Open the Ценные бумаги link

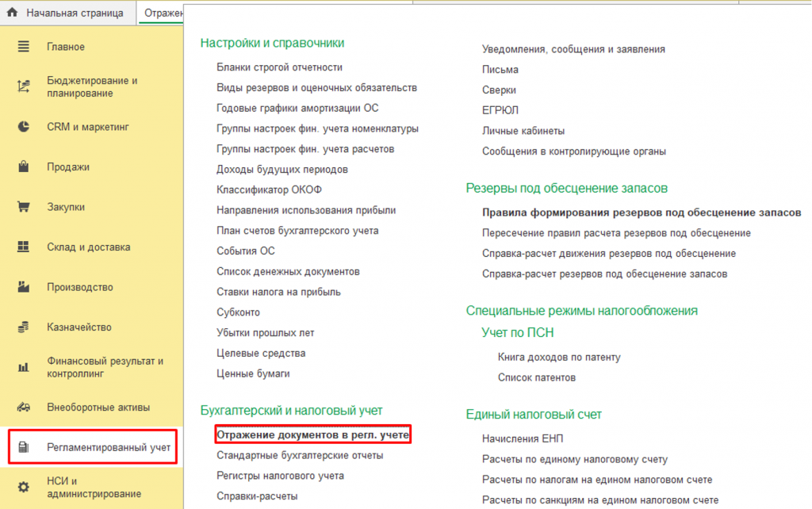pos(253,373)
